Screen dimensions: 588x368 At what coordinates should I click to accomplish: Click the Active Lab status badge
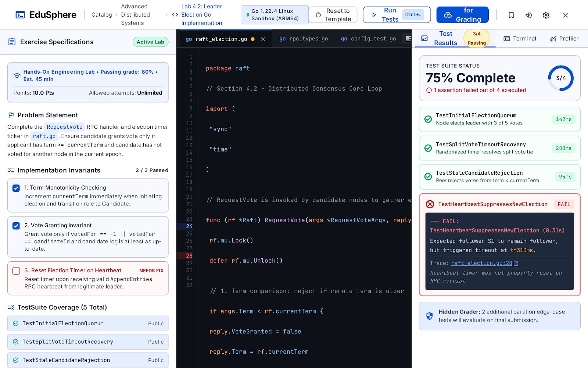click(150, 42)
